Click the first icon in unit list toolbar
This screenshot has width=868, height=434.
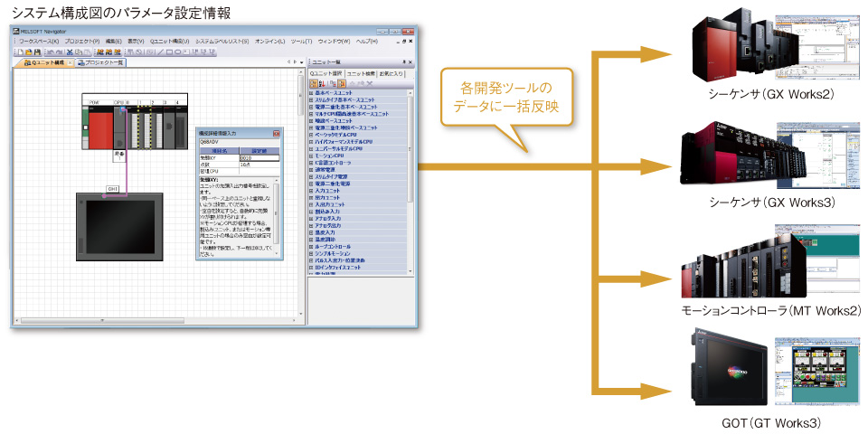(x=314, y=83)
